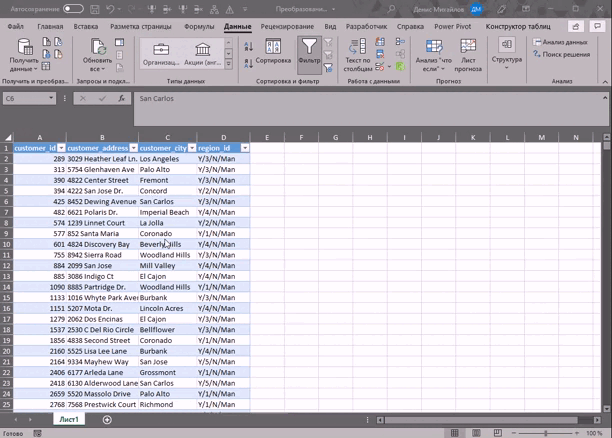The image size is (612, 438).
Task: Click the Normal view status bar icon
Action: click(x=454, y=433)
